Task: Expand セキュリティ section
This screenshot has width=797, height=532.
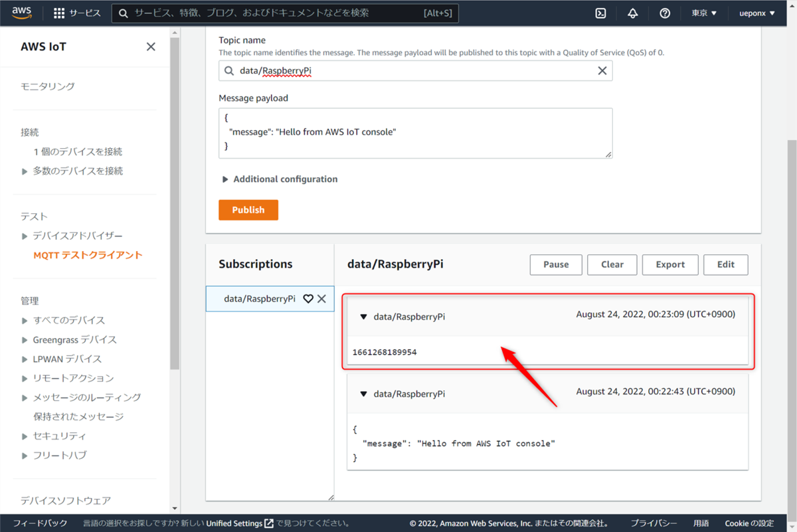Action: click(25, 436)
